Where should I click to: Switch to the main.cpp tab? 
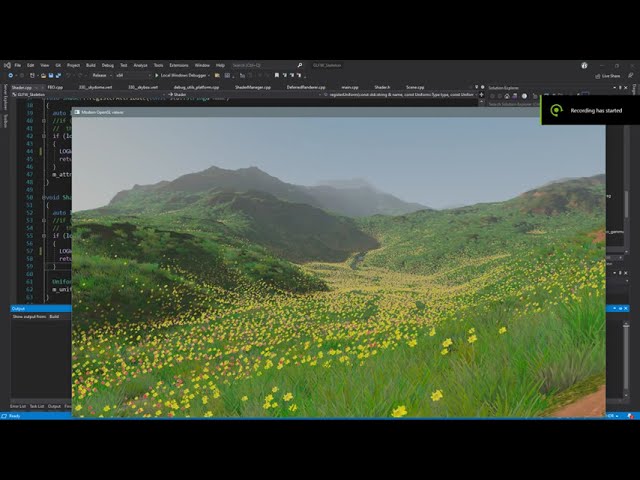tap(350, 87)
